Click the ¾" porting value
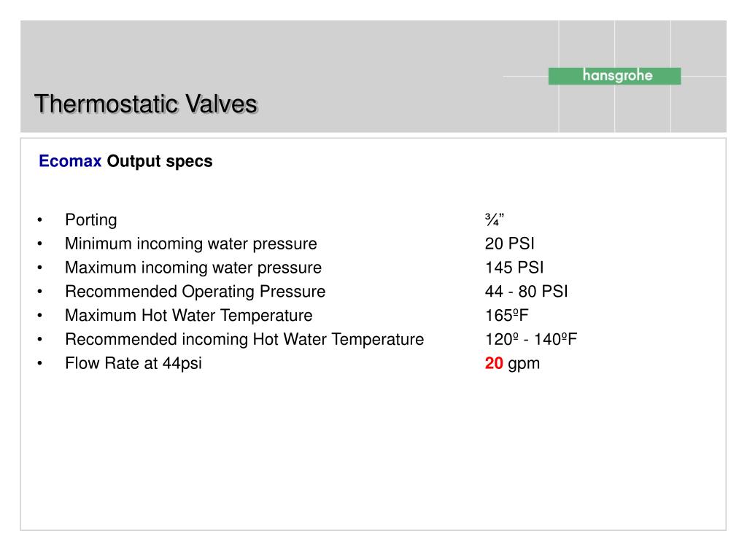This screenshot has height=560, width=747. (x=494, y=219)
